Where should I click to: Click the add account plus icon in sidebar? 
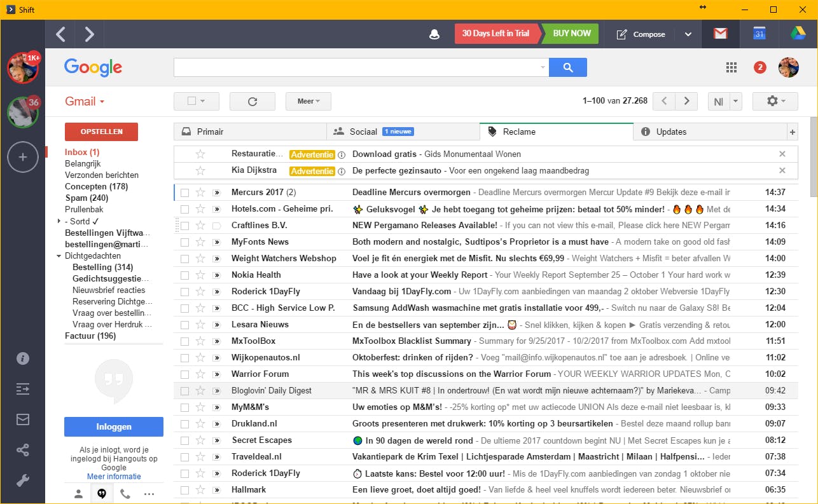point(23,157)
